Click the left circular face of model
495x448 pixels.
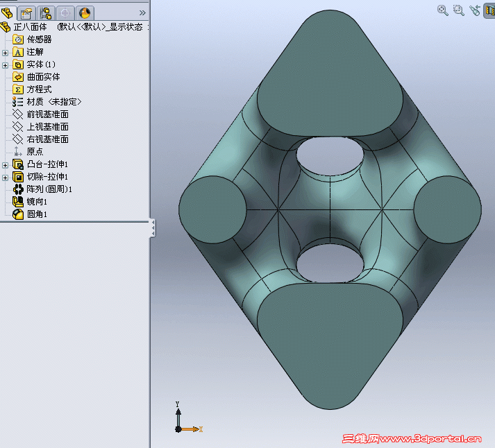[212, 209]
